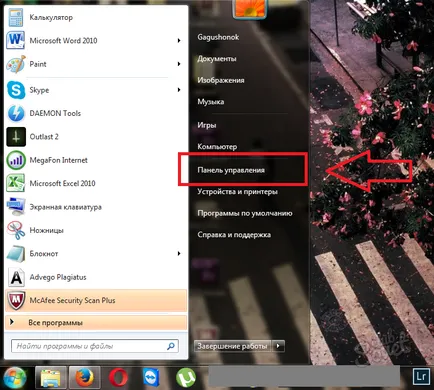The width and height of the screenshot is (434, 390).
Task: Select the Калькулятор label
Action: tap(51, 17)
